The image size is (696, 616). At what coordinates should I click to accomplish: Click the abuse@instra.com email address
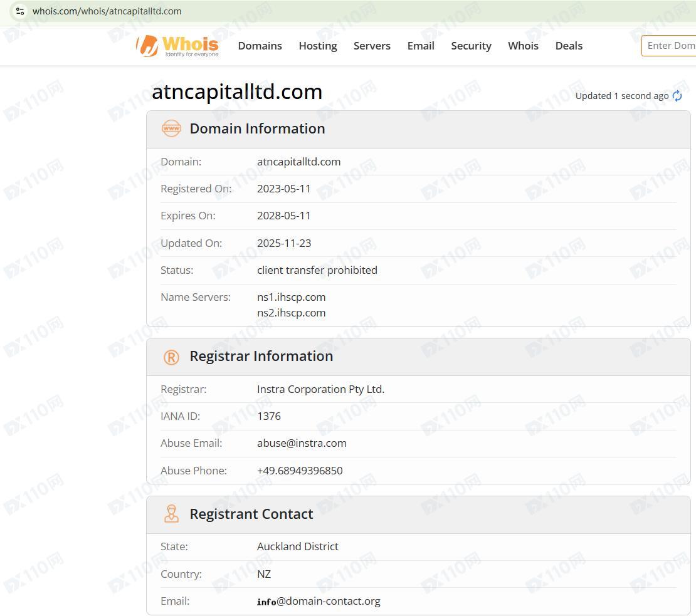(x=302, y=443)
